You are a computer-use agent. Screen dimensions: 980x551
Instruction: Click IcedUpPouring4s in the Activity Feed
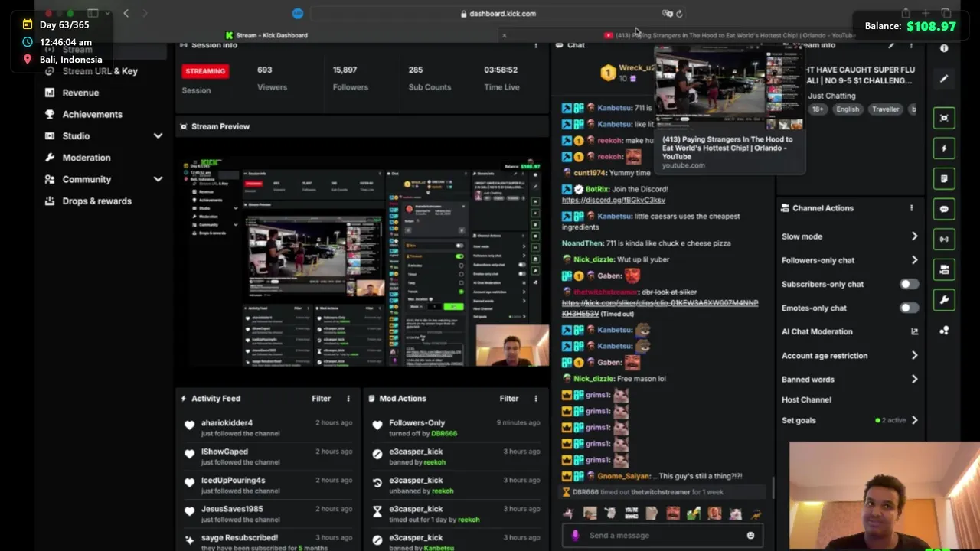click(233, 481)
